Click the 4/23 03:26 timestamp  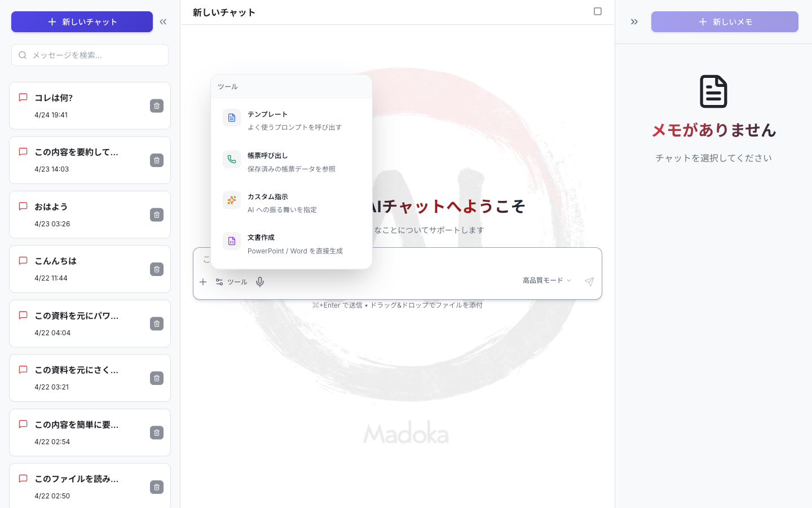(x=52, y=224)
